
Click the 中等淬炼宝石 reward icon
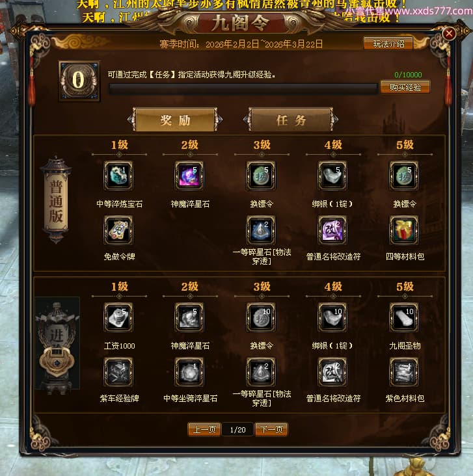pyautogui.click(x=118, y=176)
